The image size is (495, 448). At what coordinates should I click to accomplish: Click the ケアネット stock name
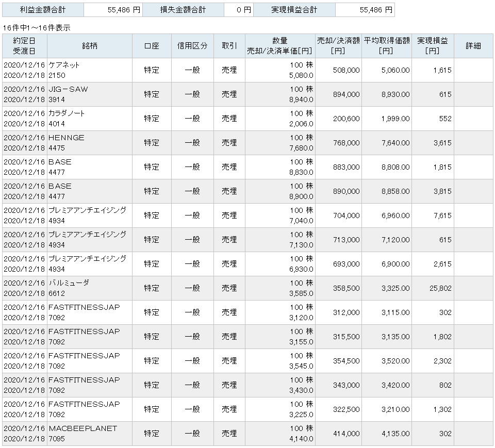point(64,65)
